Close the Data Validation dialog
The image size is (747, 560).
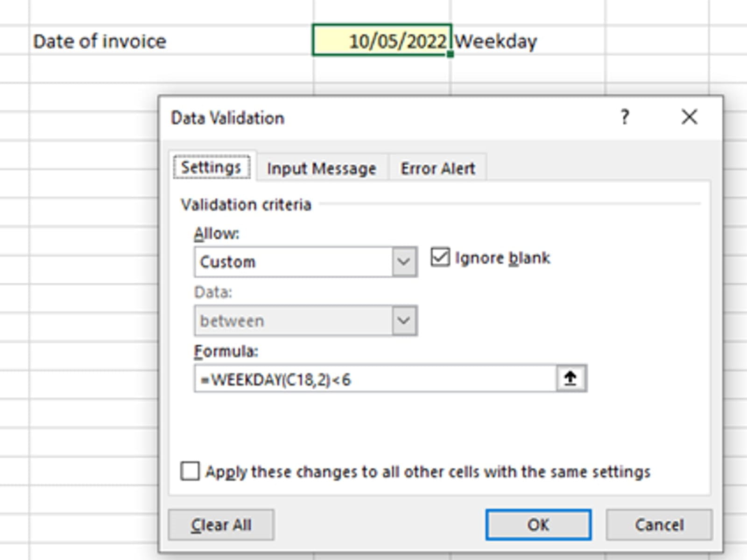689,117
